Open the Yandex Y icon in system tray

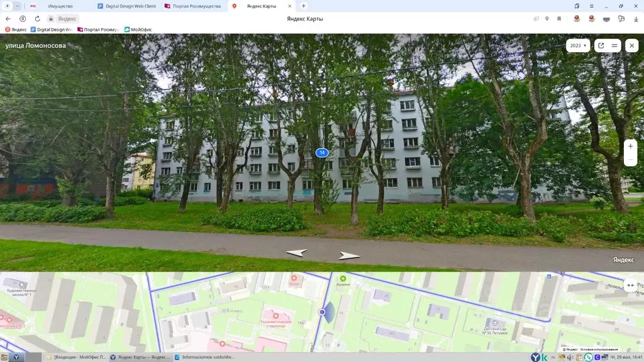[536, 358]
